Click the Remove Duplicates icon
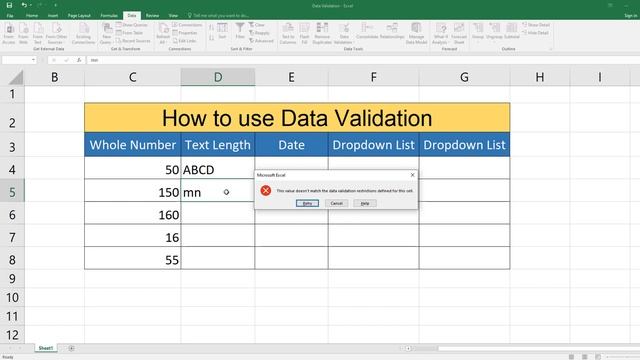This screenshot has height=360, width=640. pyautogui.click(x=322, y=33)
